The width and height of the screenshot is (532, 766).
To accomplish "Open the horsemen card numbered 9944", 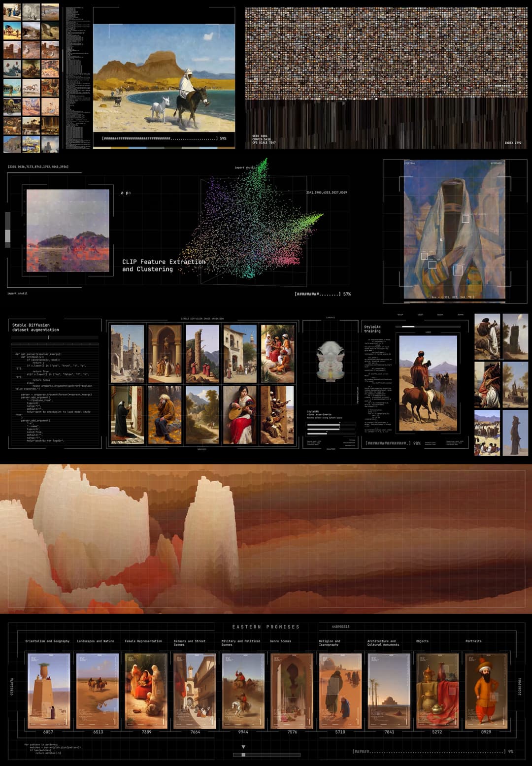I will [x=243, y=691].
